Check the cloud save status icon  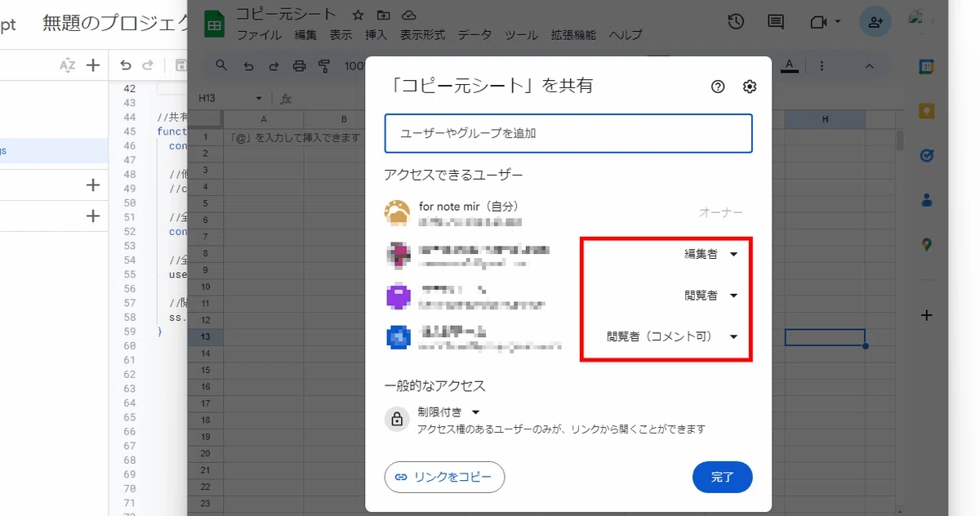coord(409,15)
